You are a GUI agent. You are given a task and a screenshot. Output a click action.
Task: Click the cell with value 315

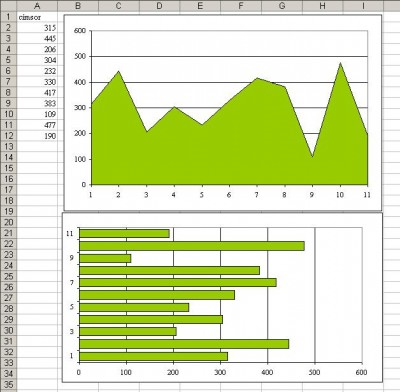coord(37,28)
